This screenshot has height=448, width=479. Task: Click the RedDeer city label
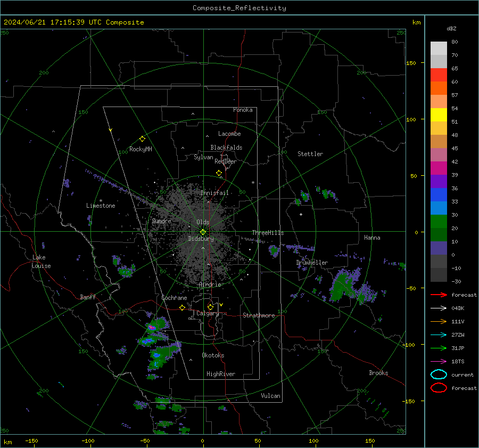point(226,161)
